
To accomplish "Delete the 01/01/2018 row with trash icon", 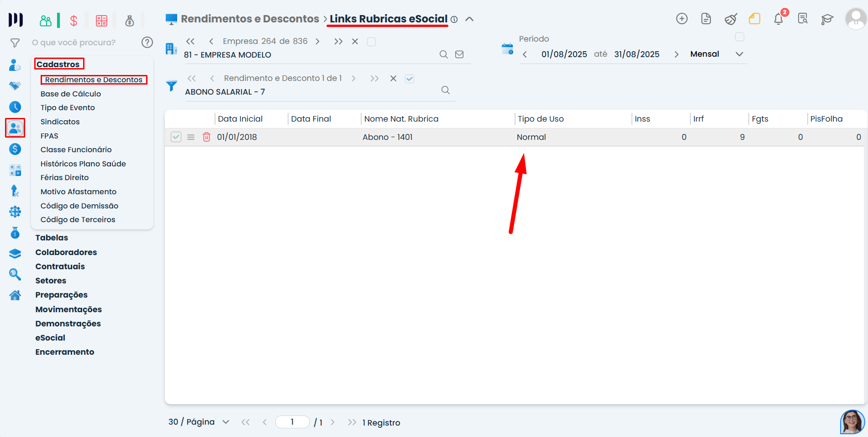I will pyautogui.click(x=206, y=137).
